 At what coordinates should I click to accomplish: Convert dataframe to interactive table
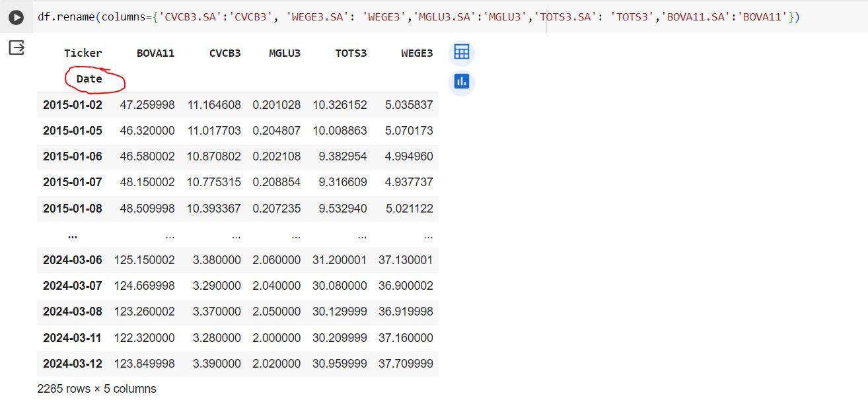click(462, 52)
